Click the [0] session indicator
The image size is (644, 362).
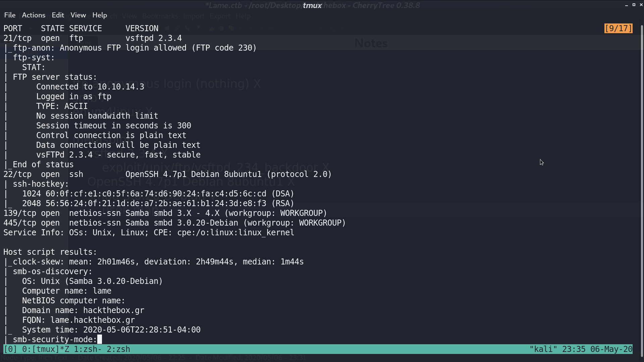coord(10,349)
